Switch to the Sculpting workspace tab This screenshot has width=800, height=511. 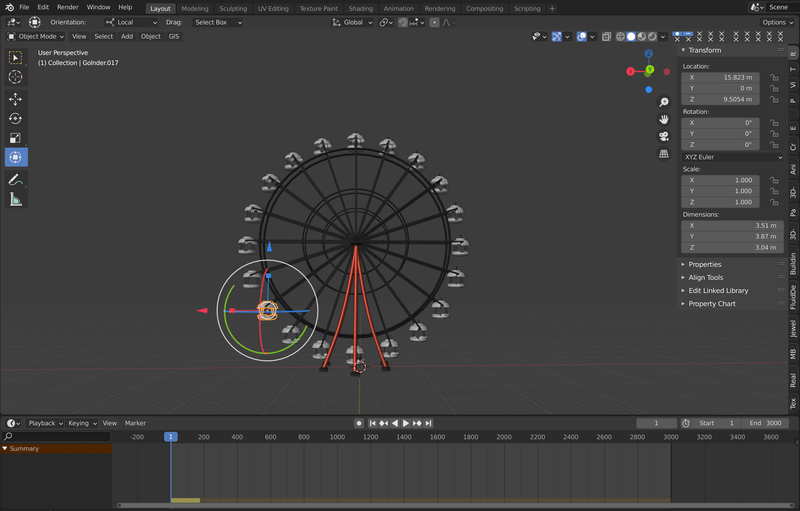tap(233, 8)
